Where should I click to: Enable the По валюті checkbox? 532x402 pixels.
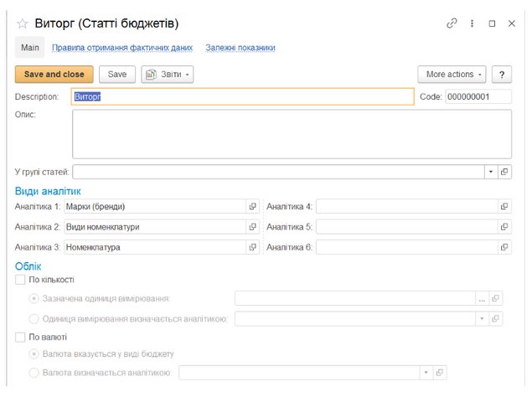[x=20, y=338]
